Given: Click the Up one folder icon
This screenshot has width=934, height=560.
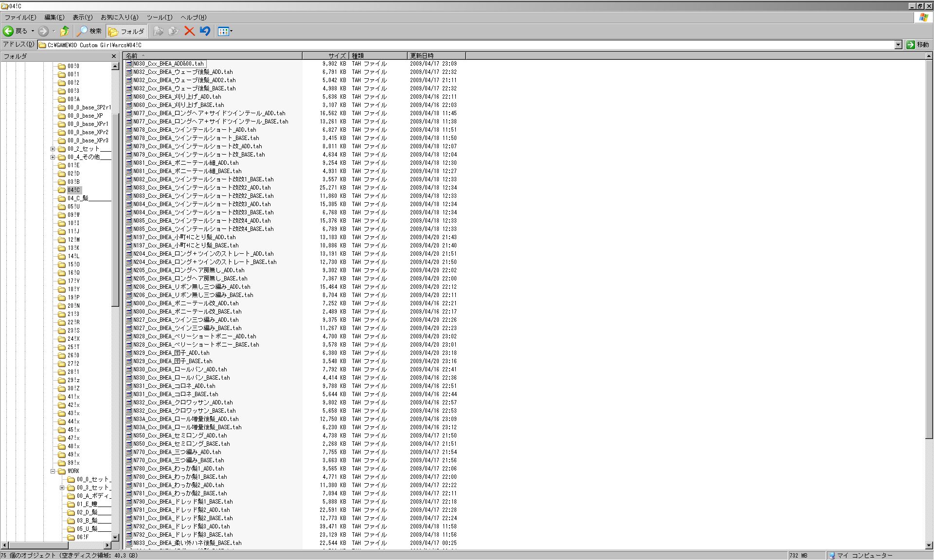Looking at the screenshot, I should (64, 31).
